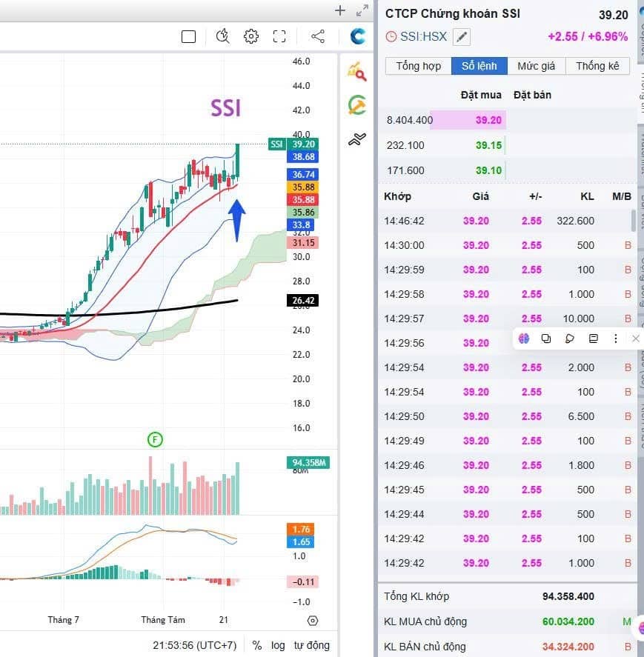
Task: Click the double wave line icon
Action: [356, 139]
